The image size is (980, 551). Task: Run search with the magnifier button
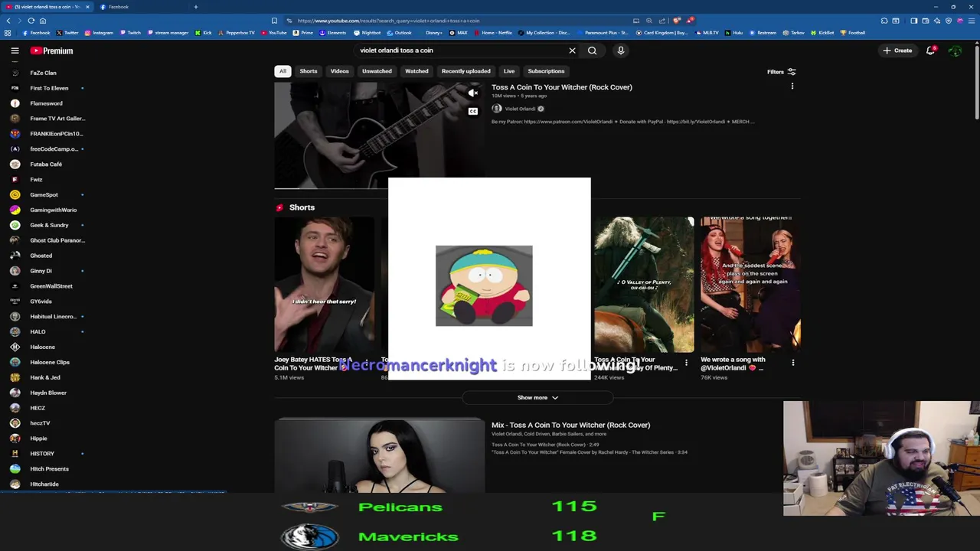pyautogui.click(x=592, y=51)
